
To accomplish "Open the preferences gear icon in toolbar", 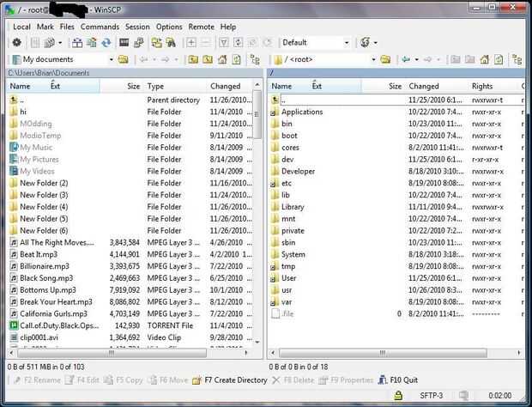I will pos(16,42).
